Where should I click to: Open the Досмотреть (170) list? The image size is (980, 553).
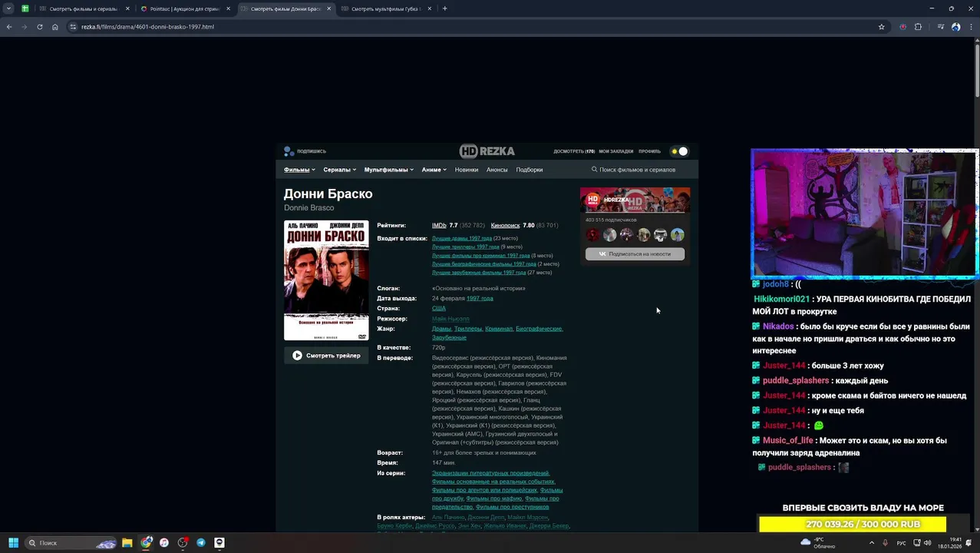(x=574, y=151)
